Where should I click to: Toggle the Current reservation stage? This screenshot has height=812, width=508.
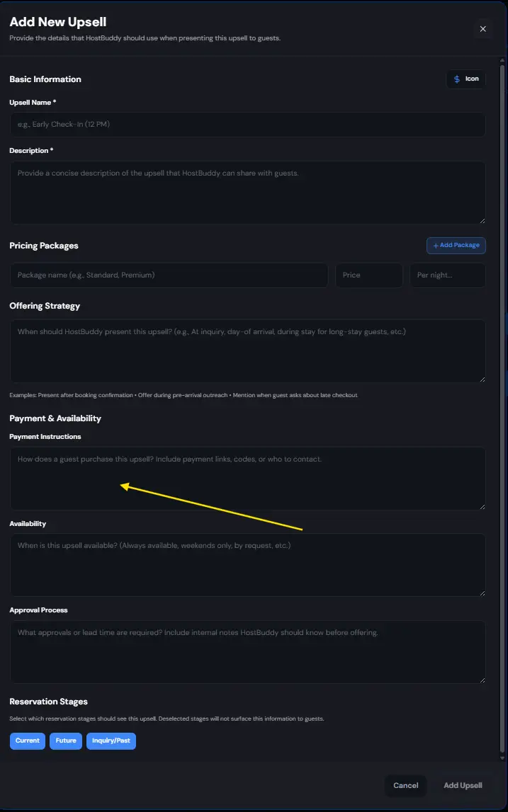click(x=27, y=740)
